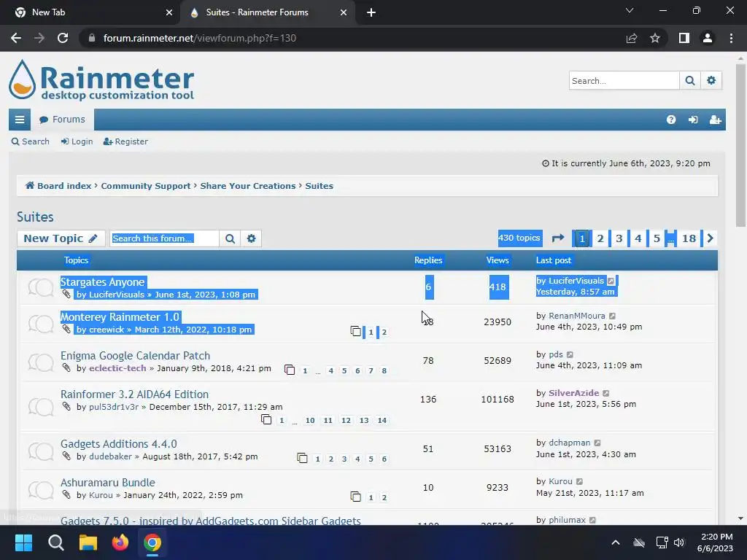View latest post icon by RenanMMoura
The height and width of the screenshot is (560, 747).
click(x=613, y=316)
